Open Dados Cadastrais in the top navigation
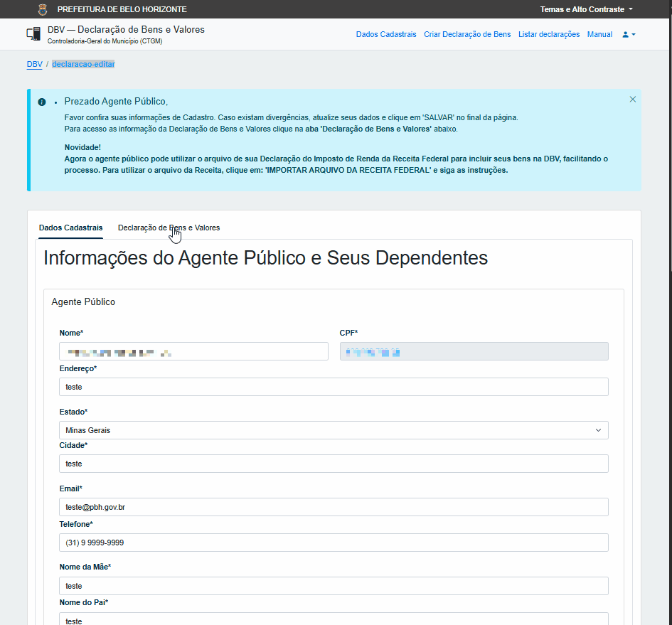672x625 pixels. coord(386,34)
